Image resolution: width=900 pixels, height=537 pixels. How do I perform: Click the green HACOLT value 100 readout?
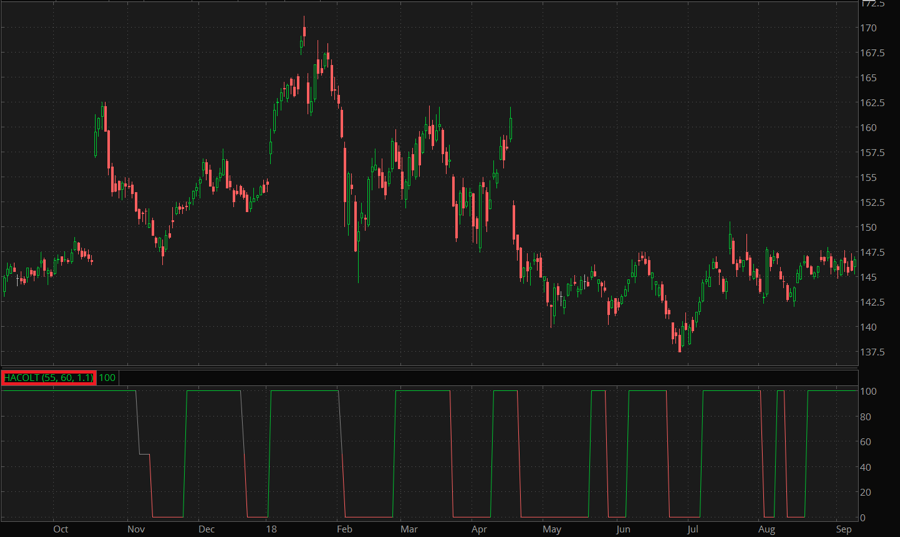pyautogui.click(x=108, y=378)
